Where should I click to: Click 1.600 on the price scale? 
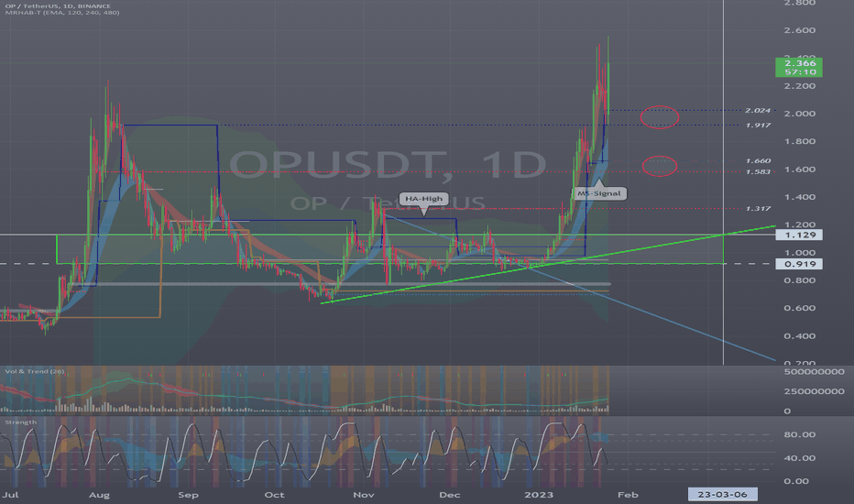pyautogui.click(x=800, y=170)
